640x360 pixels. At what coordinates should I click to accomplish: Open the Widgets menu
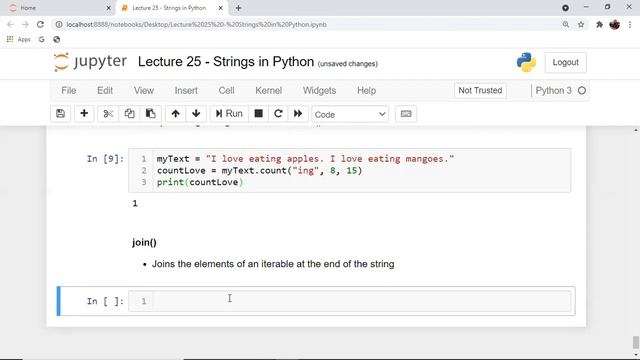pos(320,91)
